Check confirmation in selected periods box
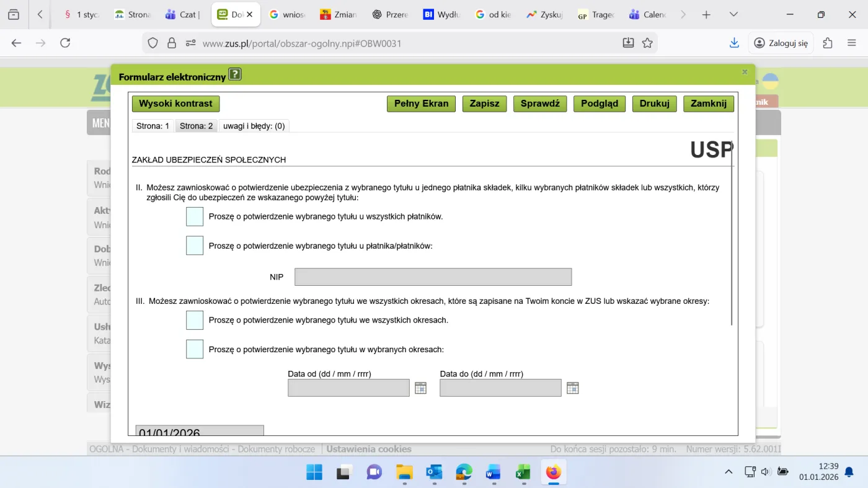The height and width of the screenshot is (488, 868). pyautogui.click(x=195, y=349)
